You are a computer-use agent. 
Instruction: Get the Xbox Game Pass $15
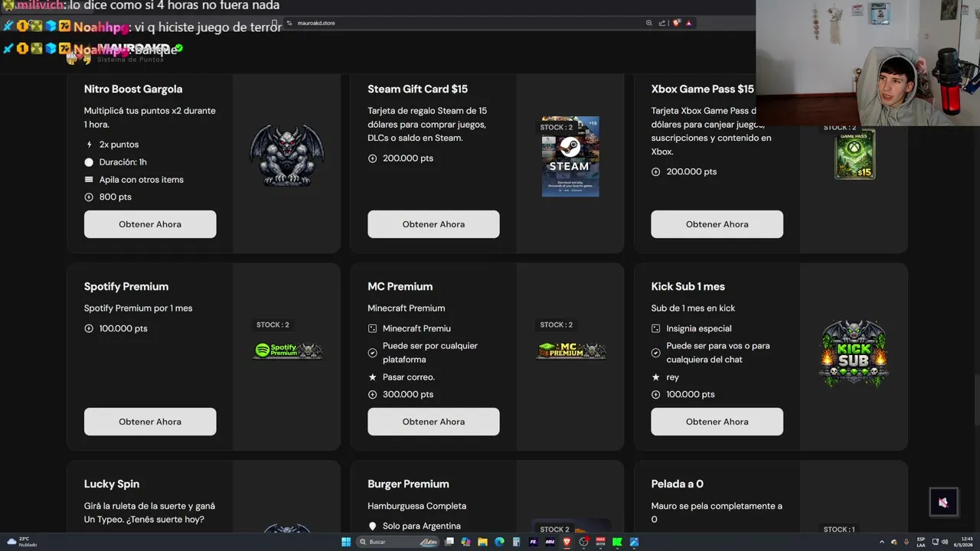(717, 224)
